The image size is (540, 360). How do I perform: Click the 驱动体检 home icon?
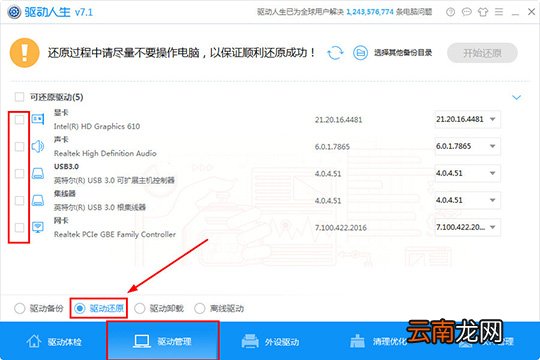coord(34,341)
